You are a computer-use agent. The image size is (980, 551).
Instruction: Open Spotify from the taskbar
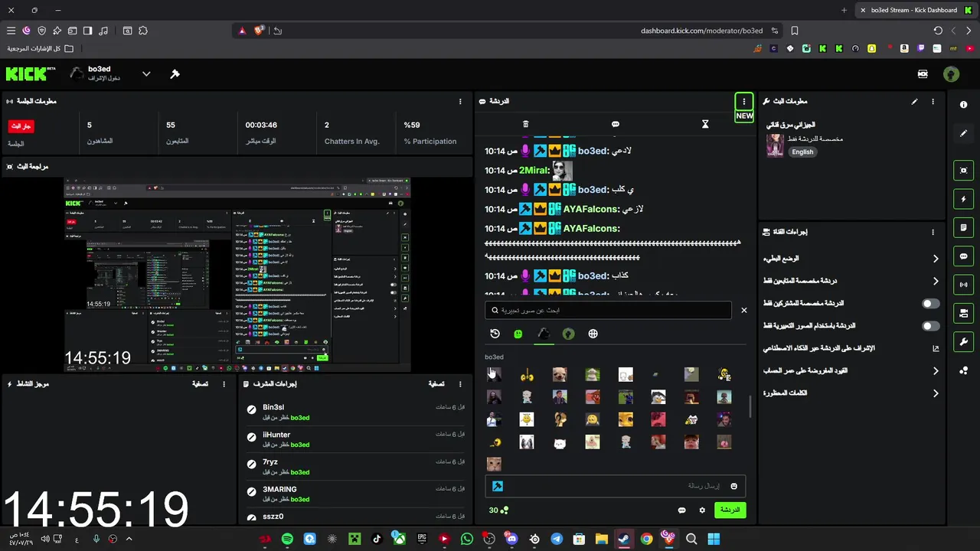tap(287, 539)
